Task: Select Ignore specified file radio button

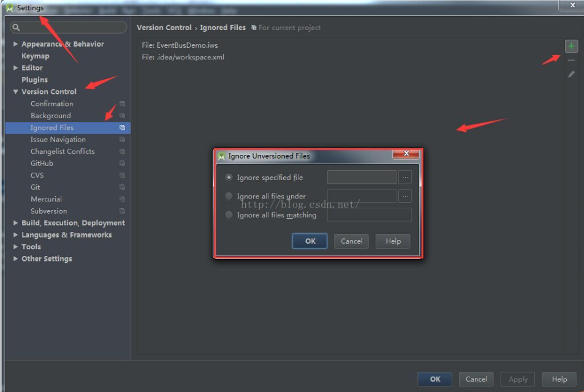Action: click(229, 177)
